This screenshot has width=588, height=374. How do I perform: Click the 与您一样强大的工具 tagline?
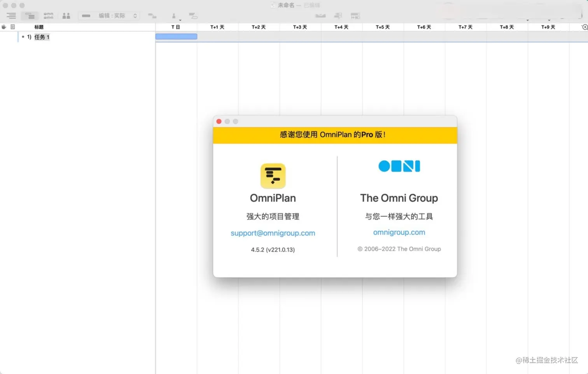tap(399, 216)
